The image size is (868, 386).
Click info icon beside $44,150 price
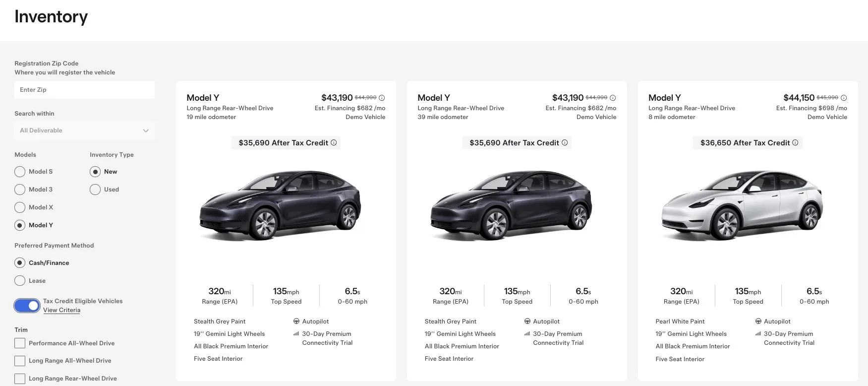(844, 98)
